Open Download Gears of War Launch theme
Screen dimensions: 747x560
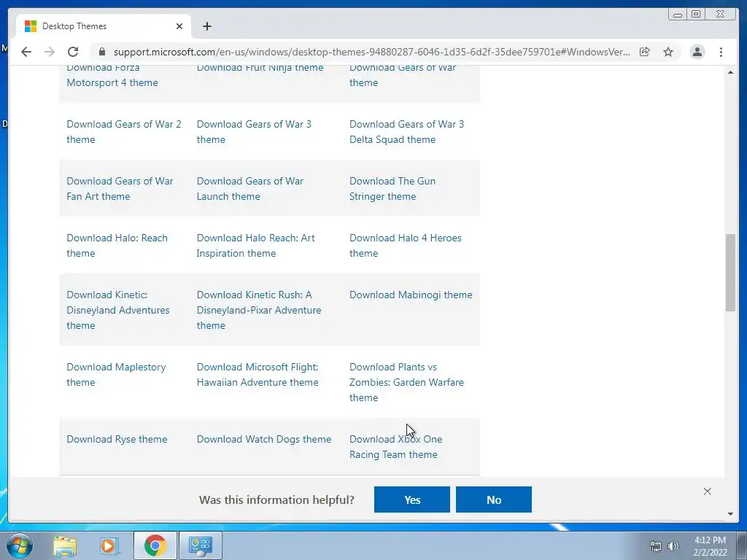click(250, 189)
